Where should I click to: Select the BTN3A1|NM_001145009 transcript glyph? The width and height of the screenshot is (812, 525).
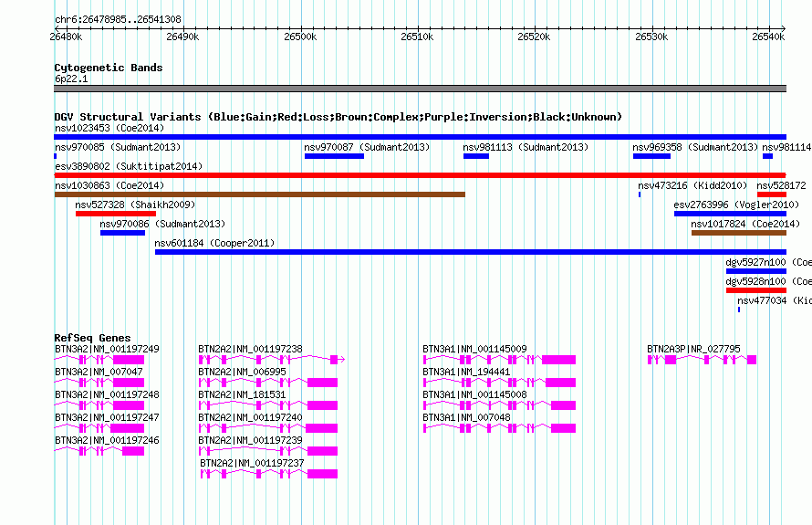coord(500,359)
